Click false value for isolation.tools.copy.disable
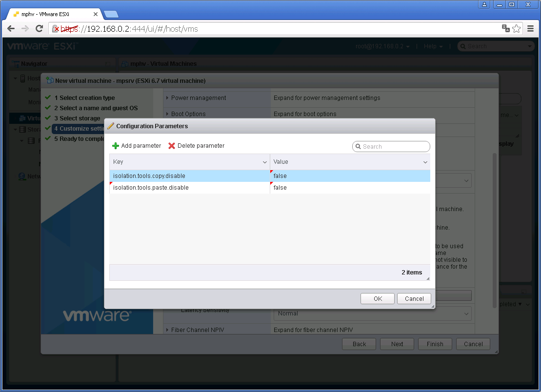Screen dimensions: 541x392 (x=350, y=176)
